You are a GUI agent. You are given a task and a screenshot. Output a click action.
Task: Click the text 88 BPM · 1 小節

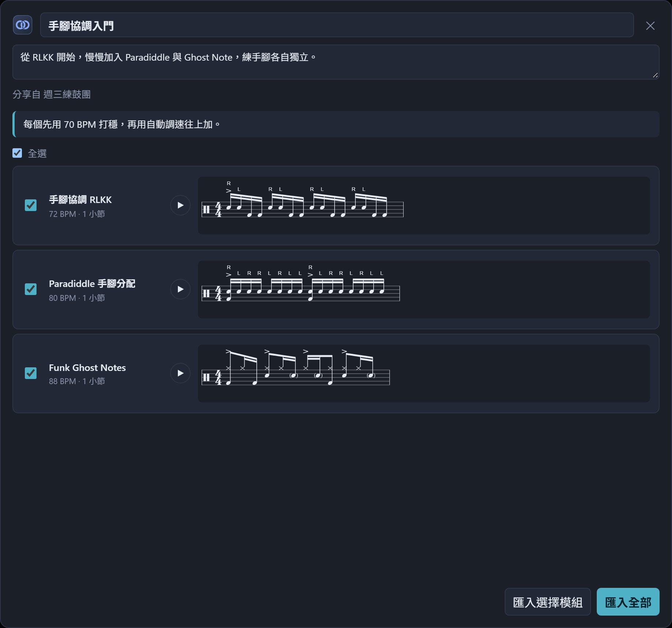[77, 381]
